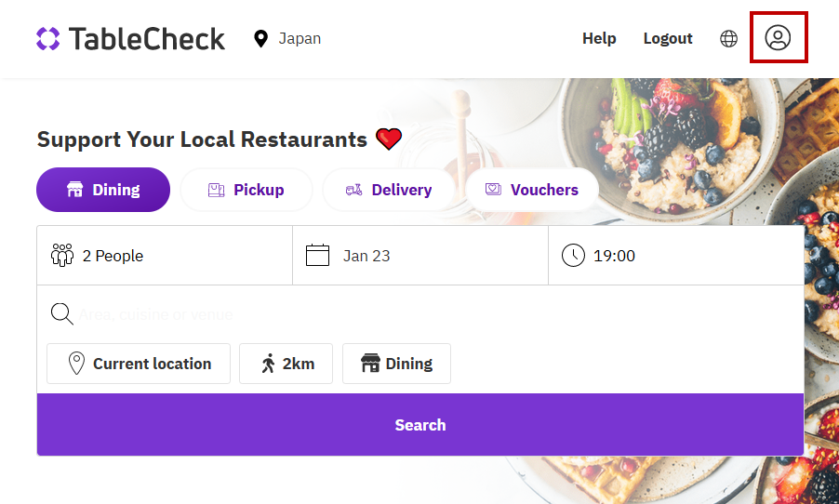
Task: Click the people group icon
Action: (62, 255)
